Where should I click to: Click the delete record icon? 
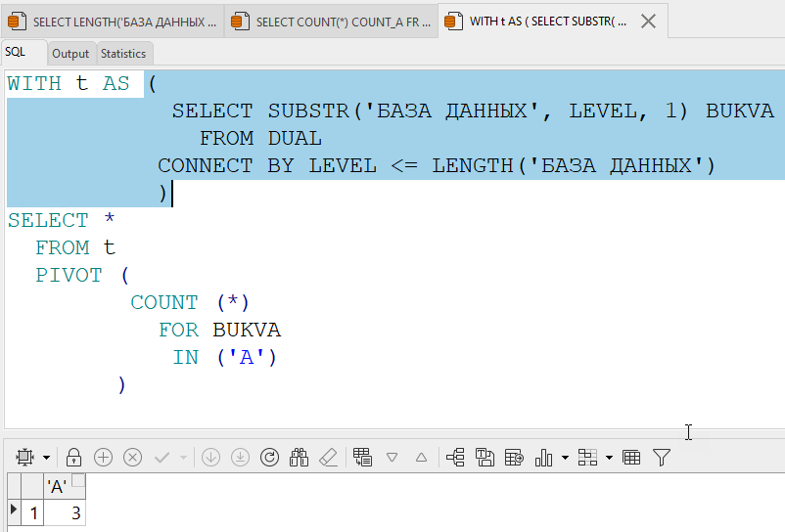132,457
